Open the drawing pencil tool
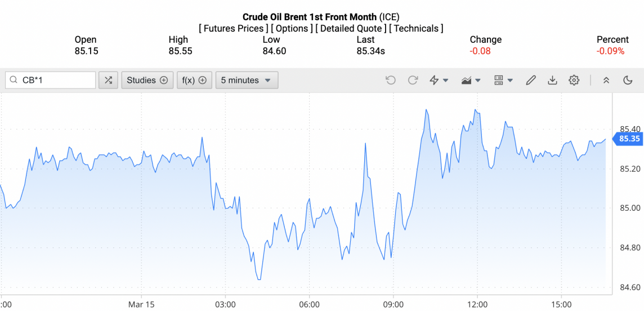The width and height of the screenshot is (644, 311). click(530, 80)
